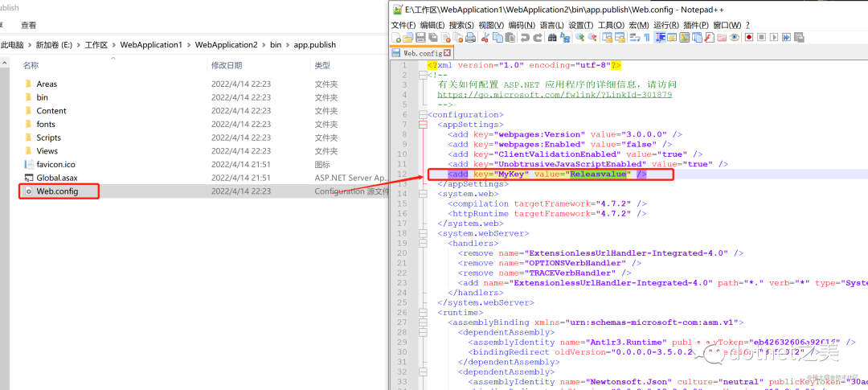Click the Show All Characters pilcrow icon
Image resolution: width=868 pixels, height=390 pixels.
pyautogui.click(x=648, y=38)
